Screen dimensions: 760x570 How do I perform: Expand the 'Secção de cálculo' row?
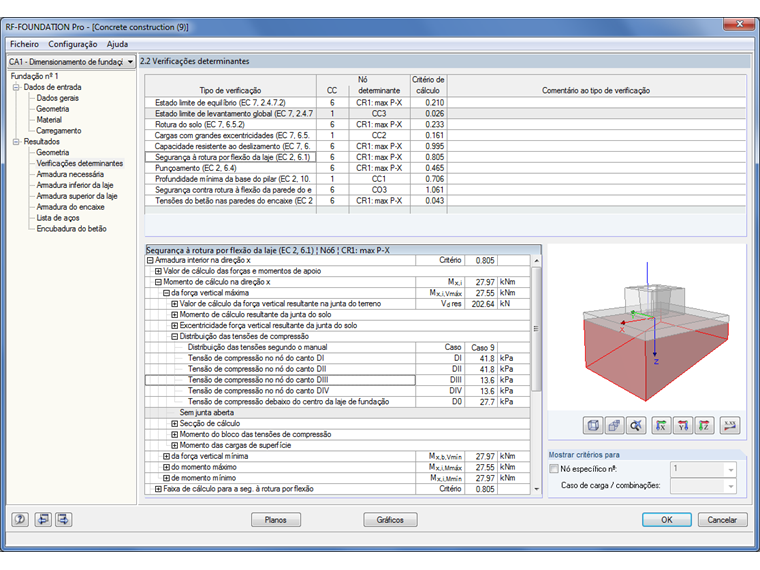174,424
